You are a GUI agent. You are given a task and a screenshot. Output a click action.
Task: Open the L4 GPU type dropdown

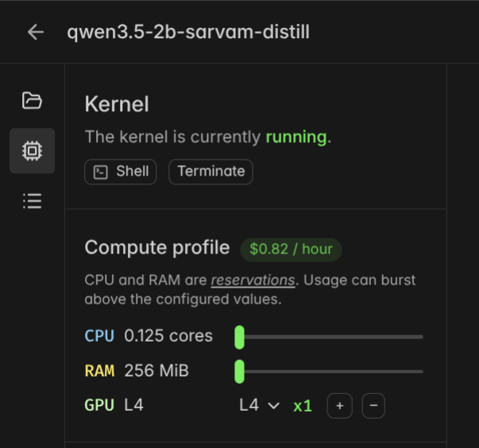(259, 406)
